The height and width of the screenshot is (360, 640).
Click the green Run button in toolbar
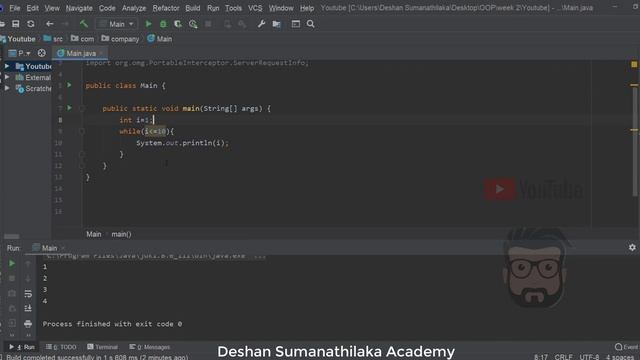(149, 24)
